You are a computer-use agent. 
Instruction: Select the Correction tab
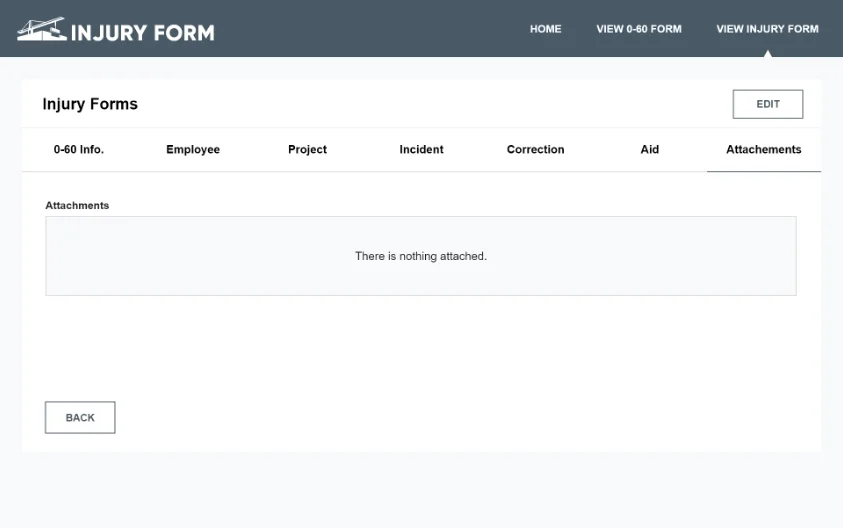pos(535,149)
